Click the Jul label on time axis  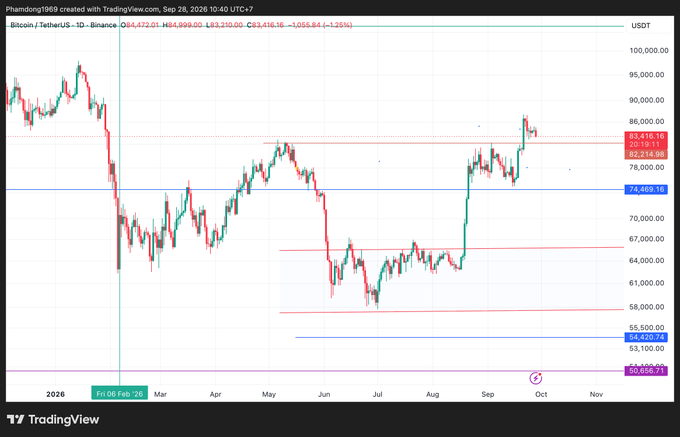click(378, 394)
